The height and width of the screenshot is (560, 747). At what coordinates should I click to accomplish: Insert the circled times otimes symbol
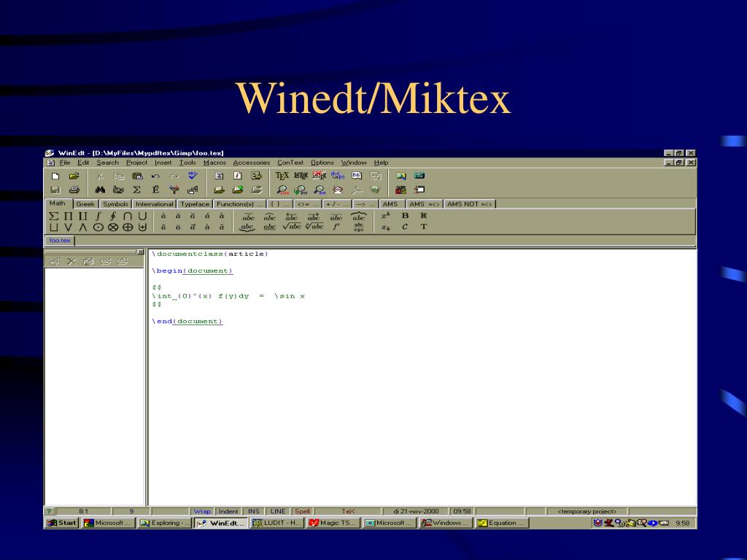[113, 227]
